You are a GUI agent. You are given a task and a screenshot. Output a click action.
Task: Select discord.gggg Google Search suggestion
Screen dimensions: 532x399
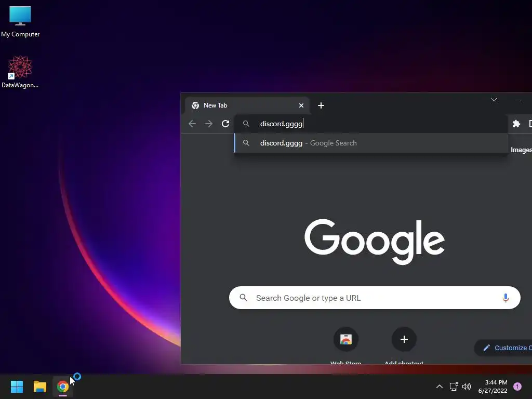[371, 143]
